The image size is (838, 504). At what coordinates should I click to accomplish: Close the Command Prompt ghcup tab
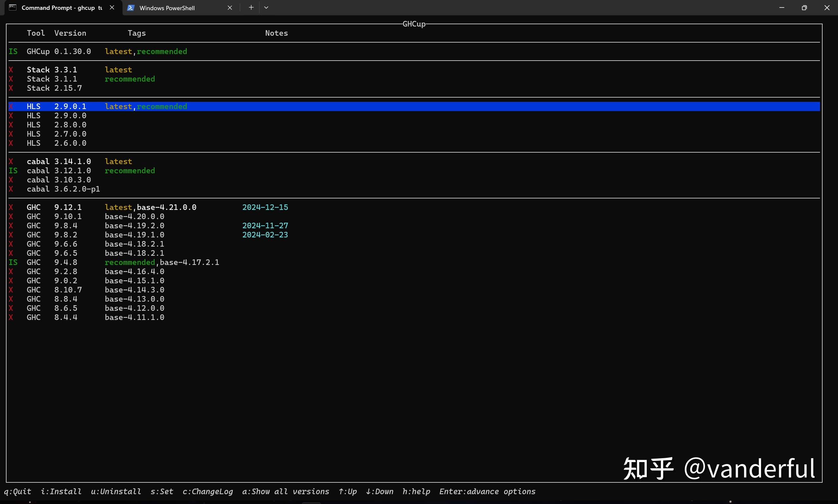click(112, 8)
